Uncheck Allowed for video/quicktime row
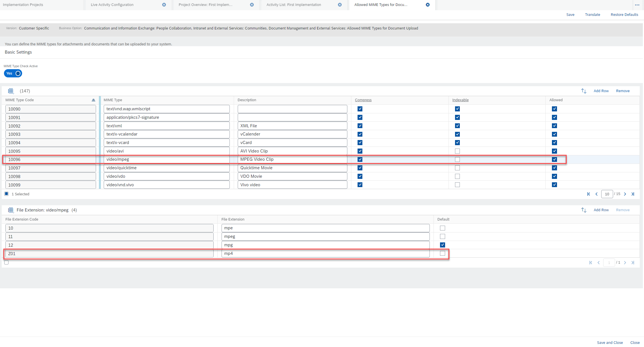 554,168
